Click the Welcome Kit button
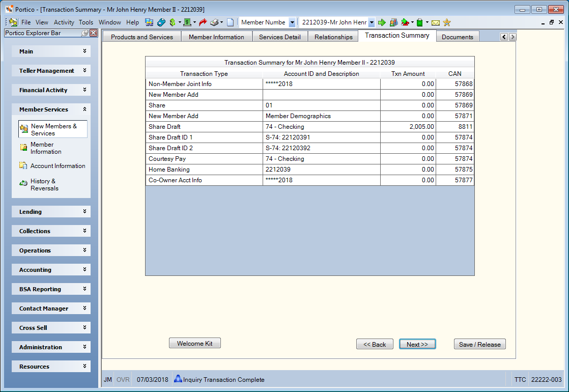This screenshot has height=392, width=569. pos(194,343)
